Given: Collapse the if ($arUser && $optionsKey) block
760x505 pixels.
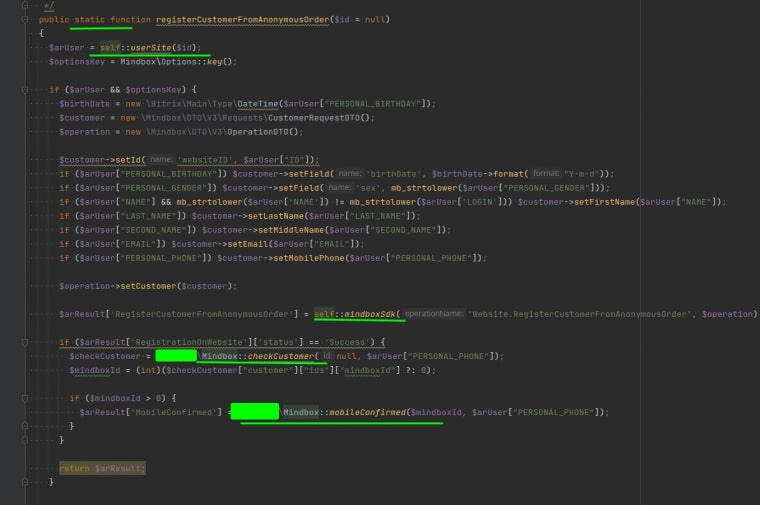Looking at the screenshot, I should [25, 90].
